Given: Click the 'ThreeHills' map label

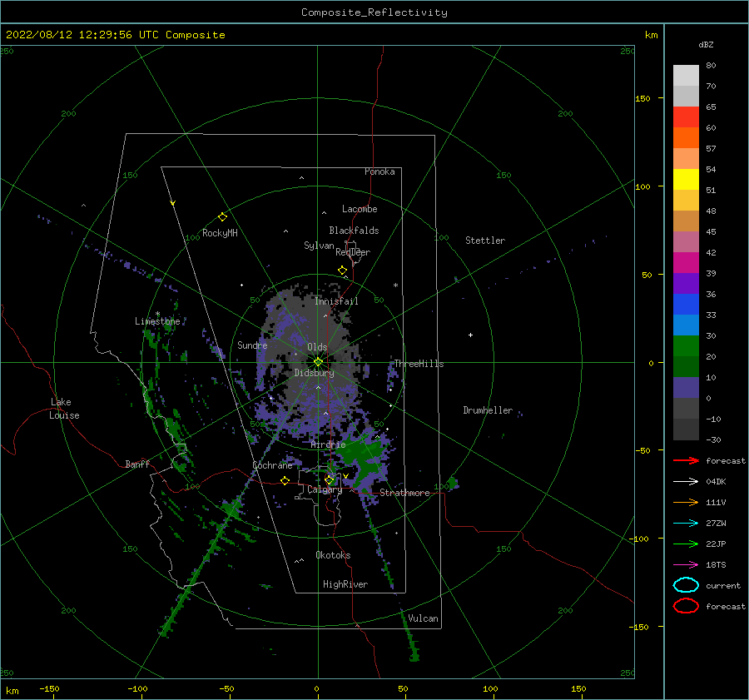Looking at the screenshot, I should pyautogui.click(x=419, y=364).
